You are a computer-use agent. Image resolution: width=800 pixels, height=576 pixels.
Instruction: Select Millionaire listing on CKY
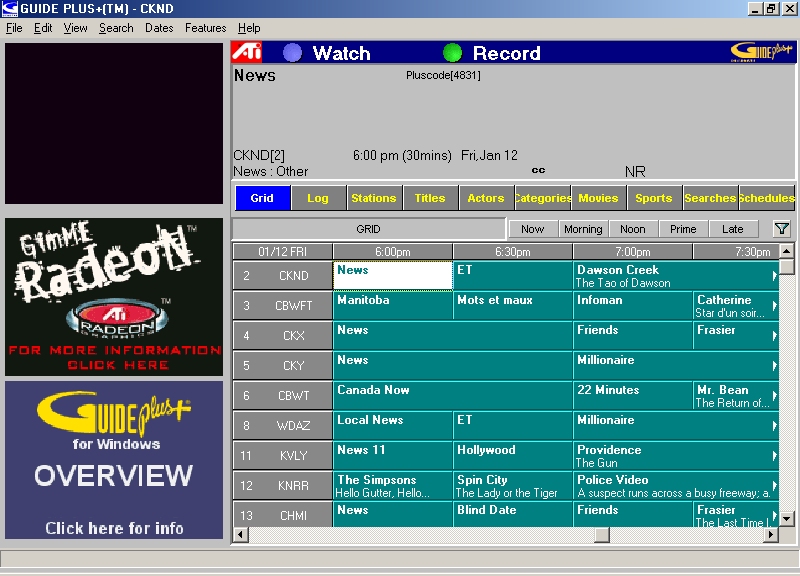(676, 366)
